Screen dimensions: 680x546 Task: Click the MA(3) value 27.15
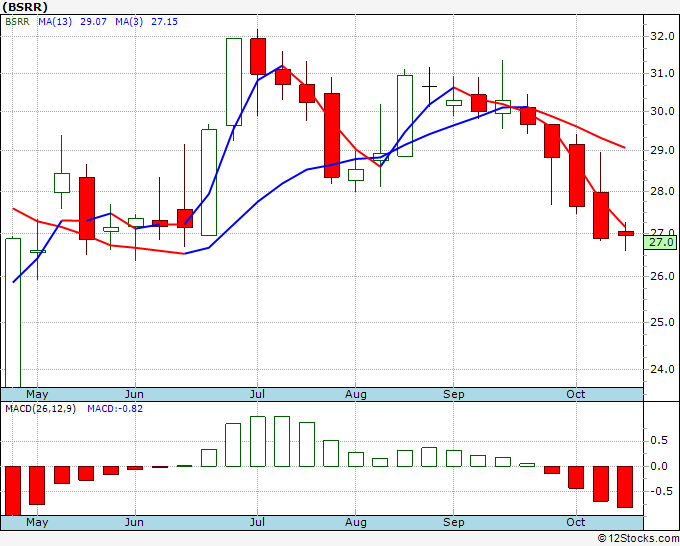tap(164, 22)
